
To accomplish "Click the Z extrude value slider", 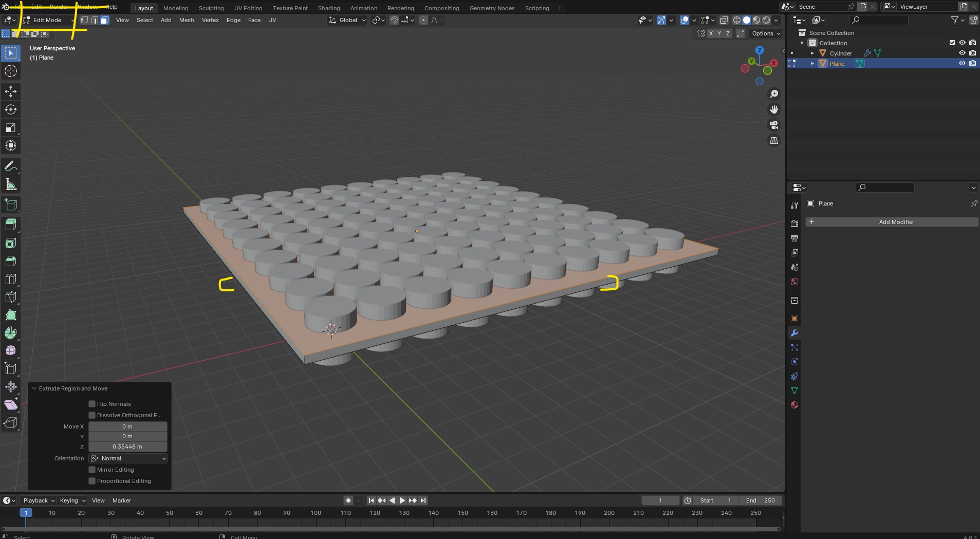I will click(x=127, y=447).
